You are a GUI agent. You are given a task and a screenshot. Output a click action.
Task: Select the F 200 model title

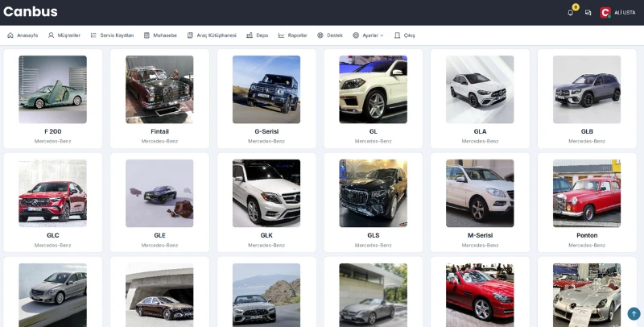52,131
